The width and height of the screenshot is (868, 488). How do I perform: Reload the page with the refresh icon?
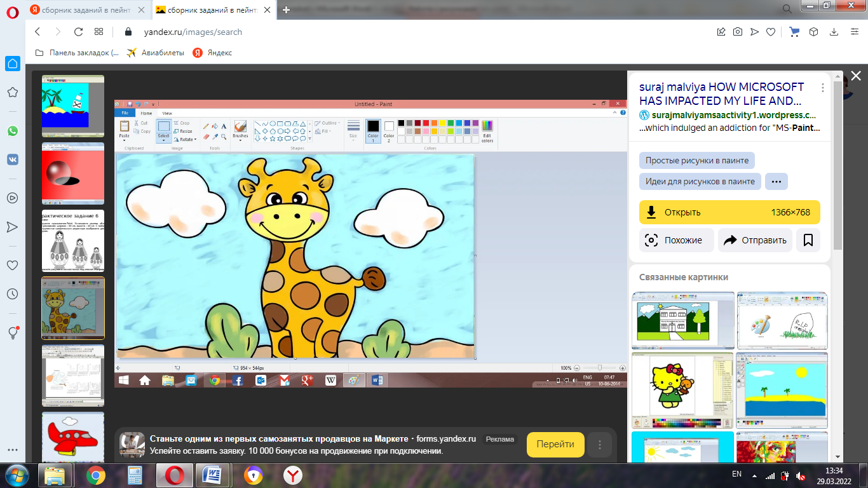pyautogui.click(x=78, y=32)
